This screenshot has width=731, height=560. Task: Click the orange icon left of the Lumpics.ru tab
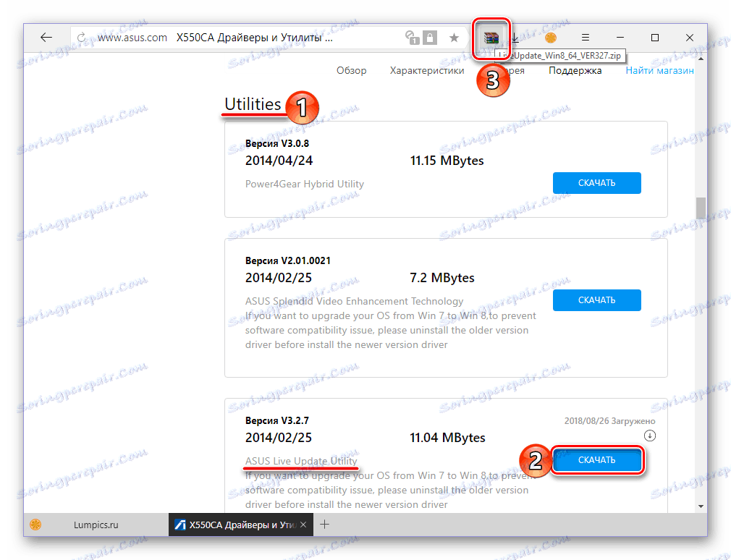[35, 525]
